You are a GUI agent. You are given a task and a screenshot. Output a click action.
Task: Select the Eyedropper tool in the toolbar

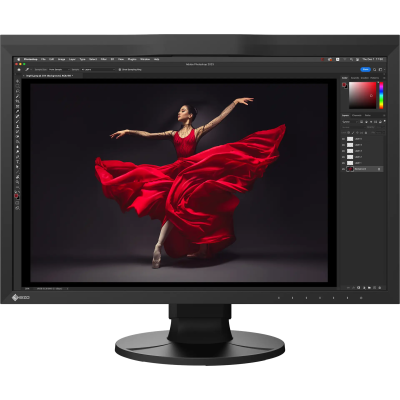[18, 111]
